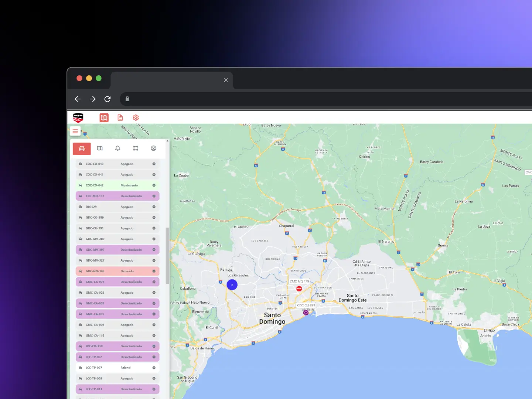Viewport: 532px width, 399px height.
Task: Select vehicle name GDC-NN-396
Action: [95, 271]
